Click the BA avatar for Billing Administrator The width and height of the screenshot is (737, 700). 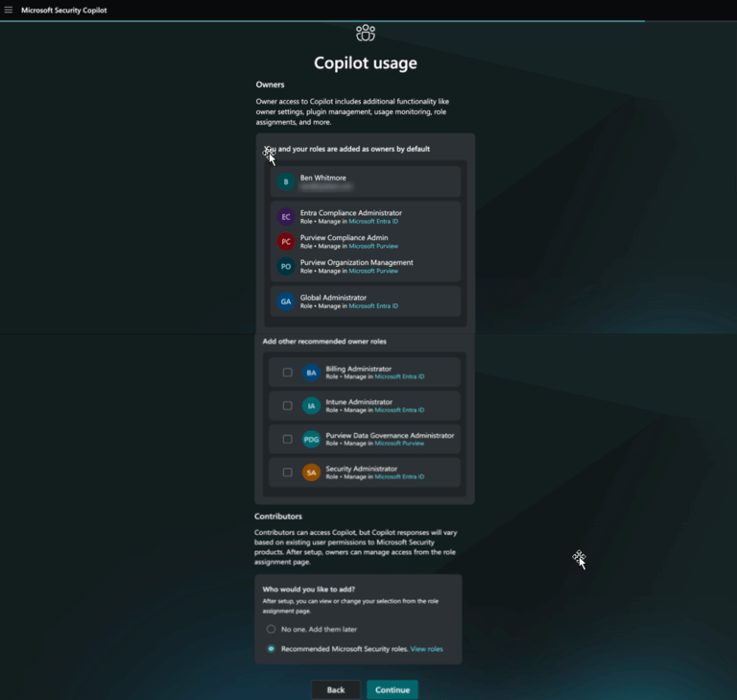tap(311, 373)
